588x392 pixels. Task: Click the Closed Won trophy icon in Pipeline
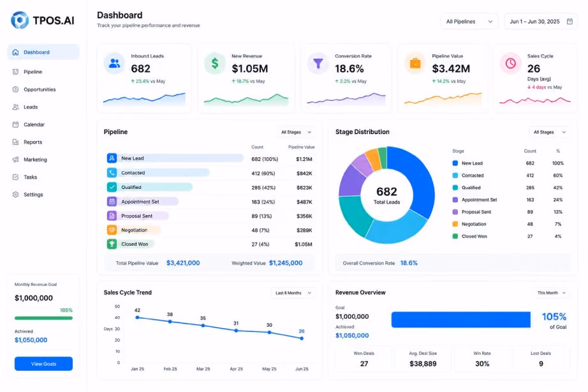[x=112, y=244]
